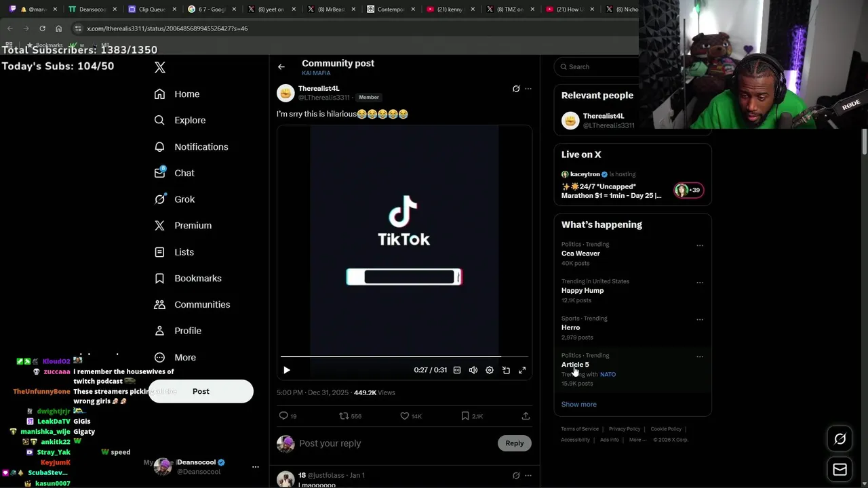The width and height of the screenshot is (868, 488).
Task: Toggle picture-in-picture mode on video
Action: coord(506,370)
